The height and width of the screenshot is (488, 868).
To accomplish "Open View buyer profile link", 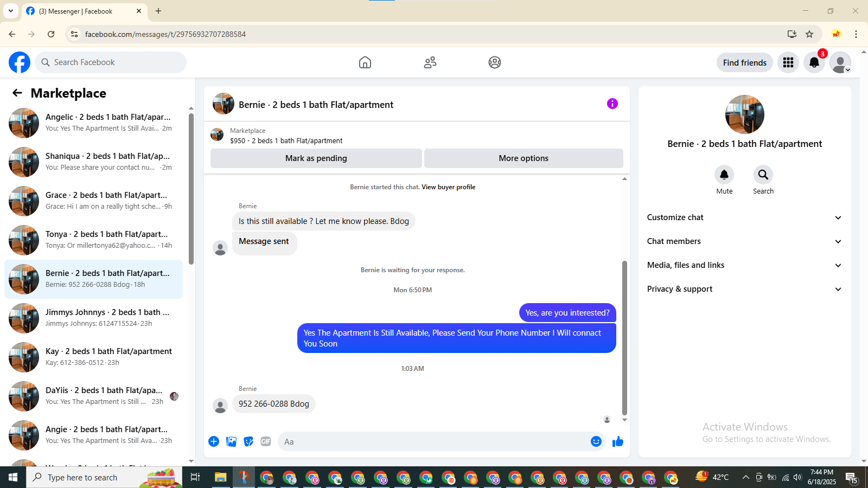I will click(449, 187).
